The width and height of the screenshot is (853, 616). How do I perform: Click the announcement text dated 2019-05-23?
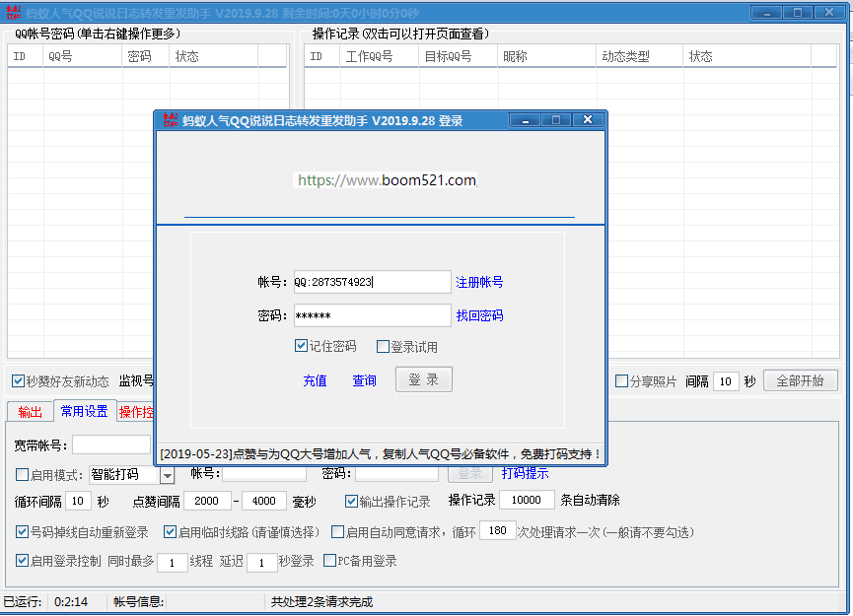[x=381, y=454]
